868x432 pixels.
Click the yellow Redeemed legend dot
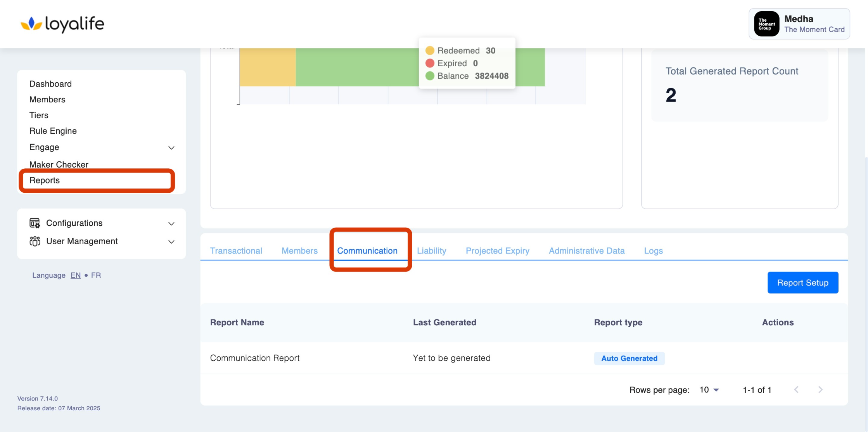coord(429,51)
